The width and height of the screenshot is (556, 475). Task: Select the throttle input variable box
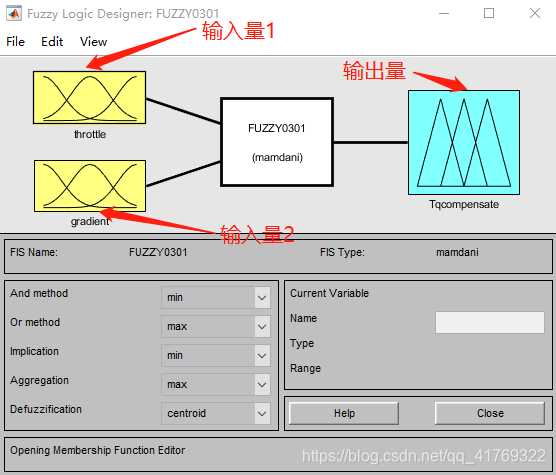pos(89,98)
